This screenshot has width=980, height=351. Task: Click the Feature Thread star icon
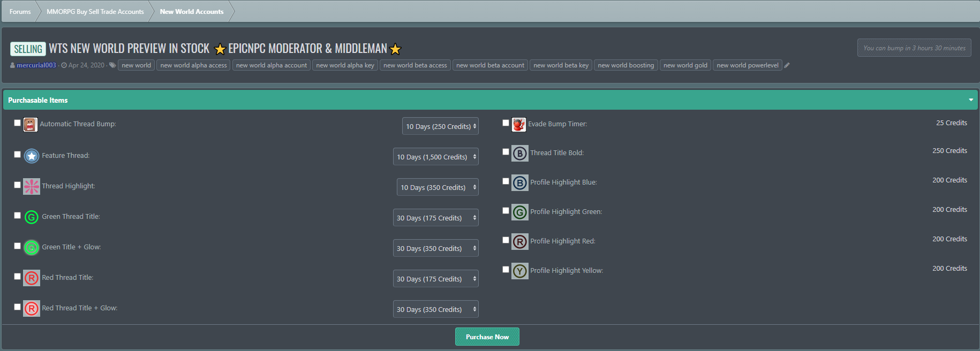pyautogui.click(x=32, y=156)
